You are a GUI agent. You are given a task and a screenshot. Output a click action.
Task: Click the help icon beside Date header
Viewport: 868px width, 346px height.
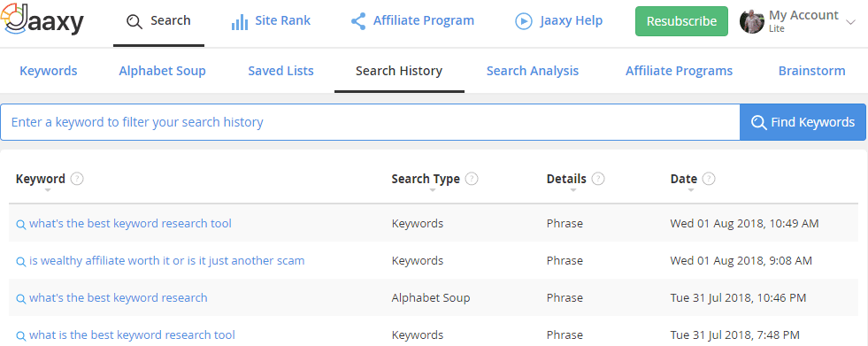709,179
